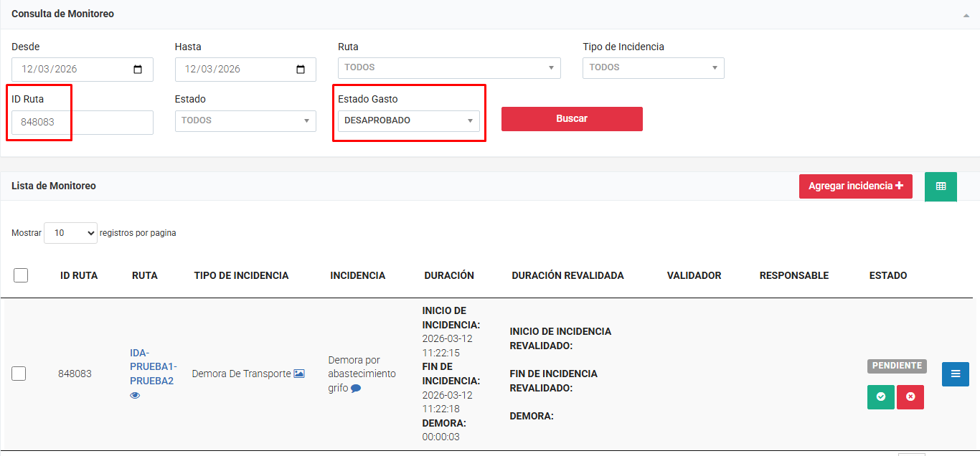Image resolution: width=980 pixels, height=456 pixels.
Task: Open the Estado Gasto dropdown
Action: [409, 121]
